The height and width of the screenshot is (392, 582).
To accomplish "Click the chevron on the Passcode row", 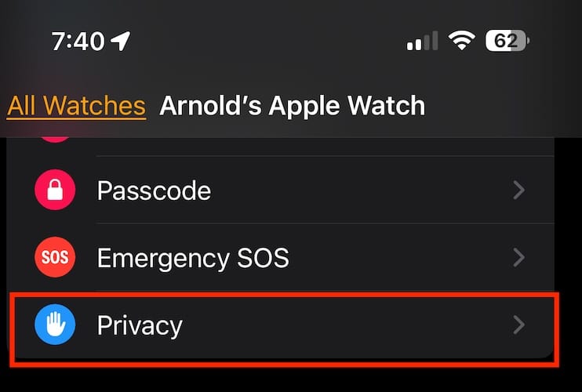I will tap(518, 191).
